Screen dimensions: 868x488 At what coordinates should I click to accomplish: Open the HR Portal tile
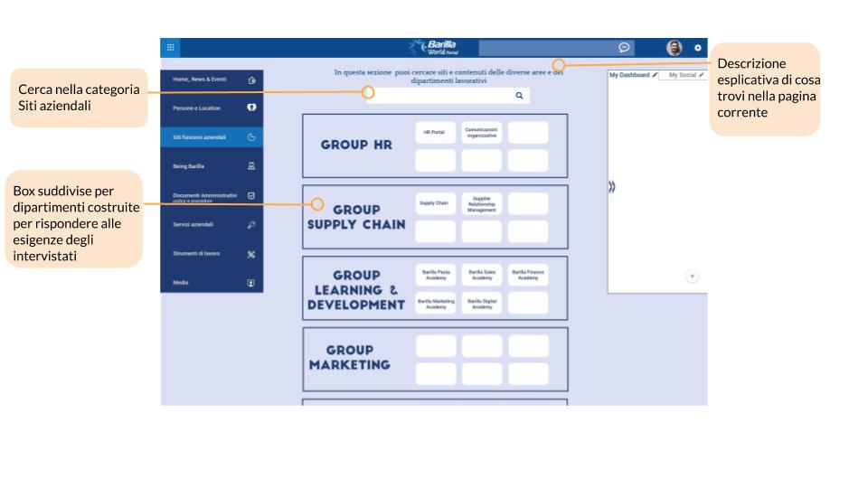435,132
